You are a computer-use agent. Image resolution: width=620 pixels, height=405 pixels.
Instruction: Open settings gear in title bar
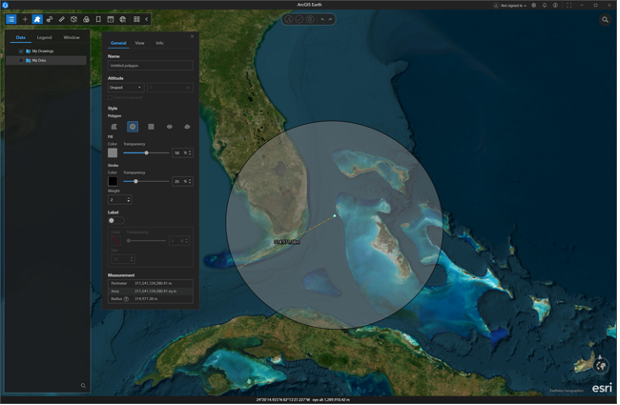[x=536, y=5]
